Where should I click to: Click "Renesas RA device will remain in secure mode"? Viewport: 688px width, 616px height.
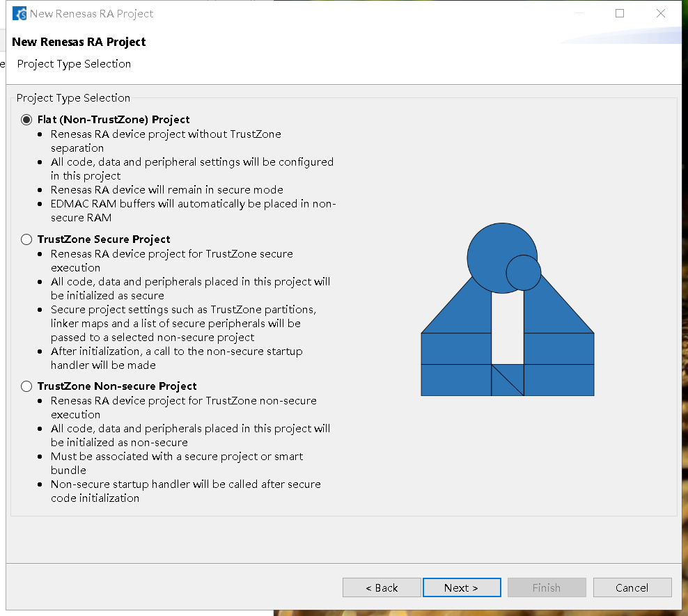click(166, 190)
